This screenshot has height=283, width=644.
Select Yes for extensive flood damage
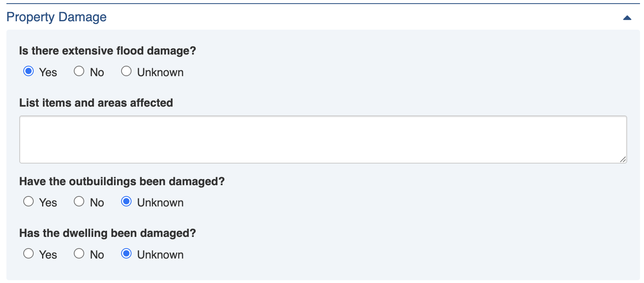click(x=28, y=71)
